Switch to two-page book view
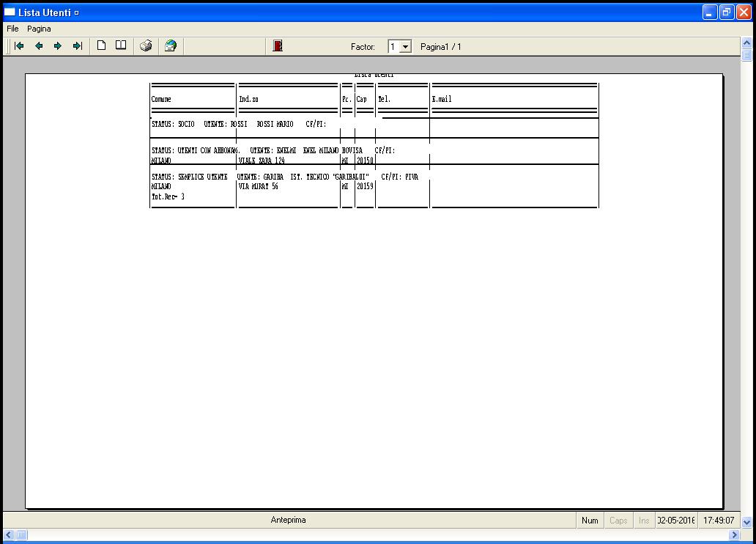The image size is (756, 544). [121, 46]
